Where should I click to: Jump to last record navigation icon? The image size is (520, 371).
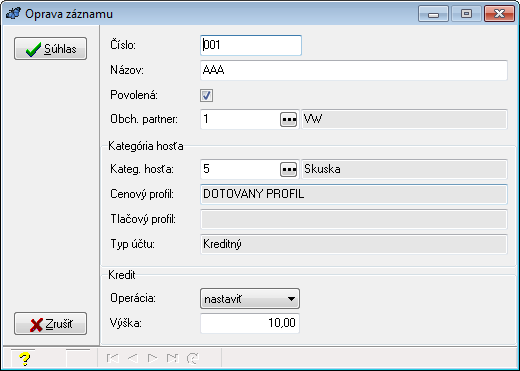[x=173, y=358]
